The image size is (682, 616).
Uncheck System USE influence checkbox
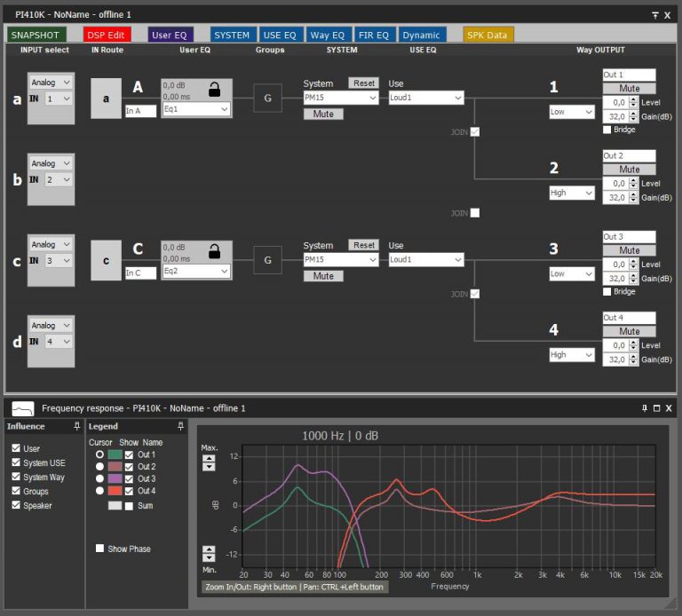16,463
